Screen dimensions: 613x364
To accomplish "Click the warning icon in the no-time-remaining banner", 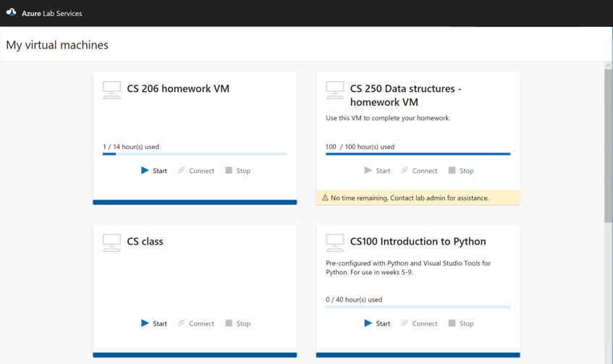I will coord(325,198).
